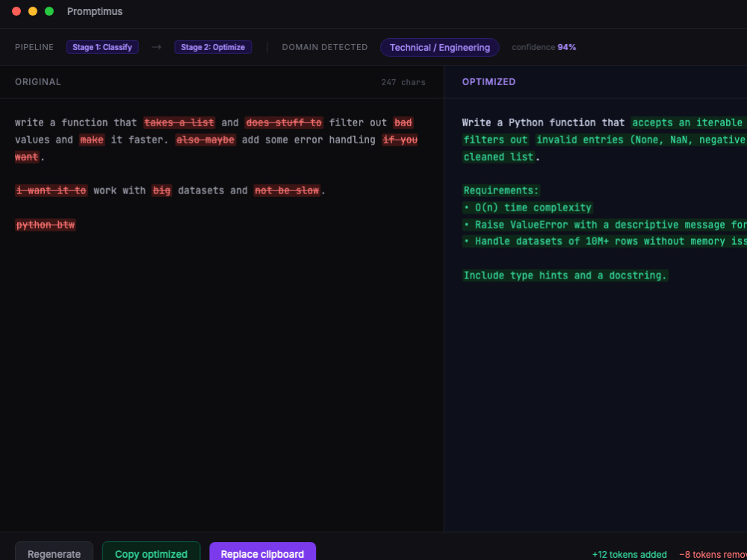Click the struck-out word 'bad'

[403, 122]
